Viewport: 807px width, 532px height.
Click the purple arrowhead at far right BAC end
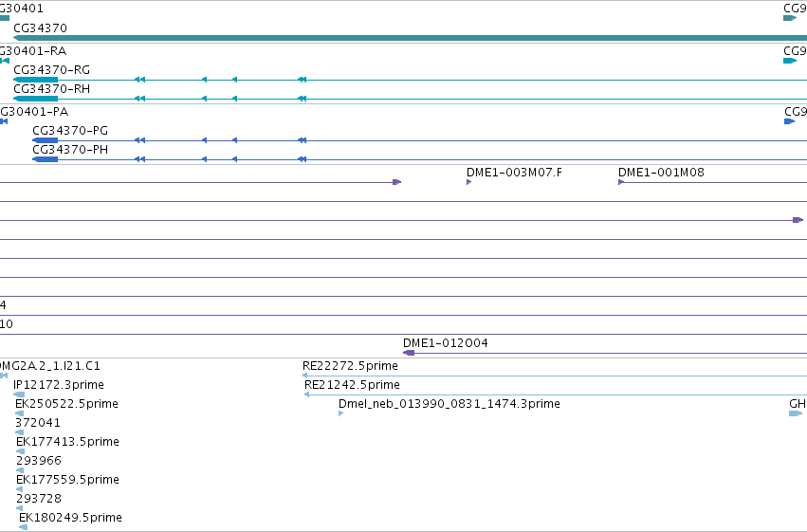coord(798,220)
